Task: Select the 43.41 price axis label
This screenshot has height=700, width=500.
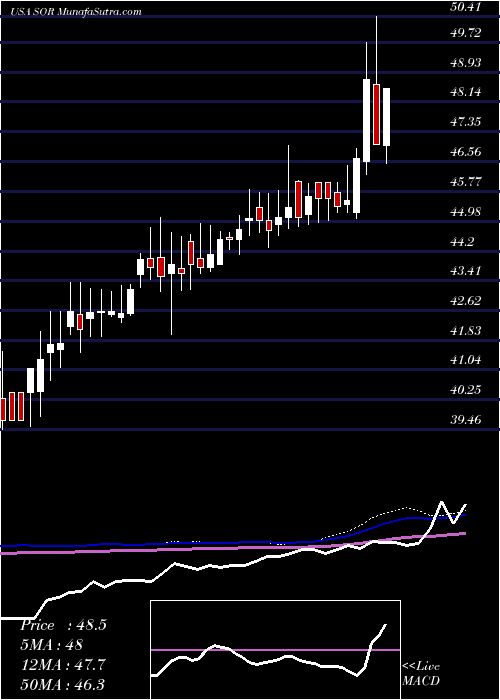Action: point(466,271)
